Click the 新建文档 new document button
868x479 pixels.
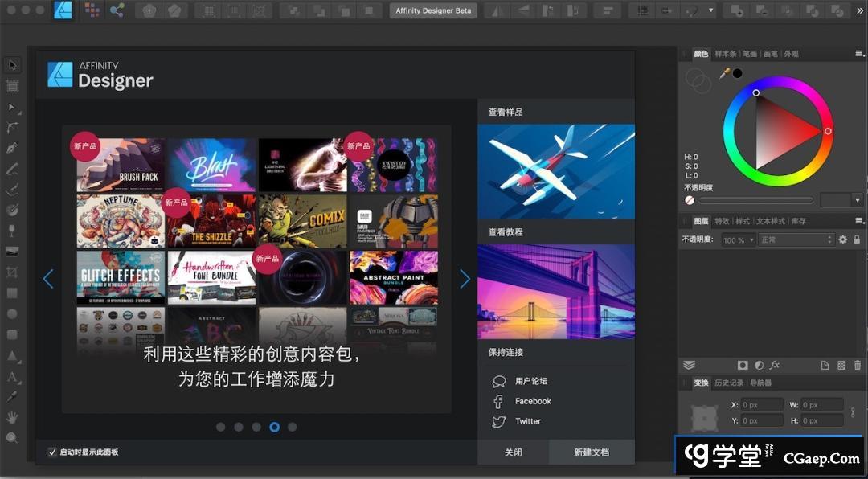(x=591, y=452)
